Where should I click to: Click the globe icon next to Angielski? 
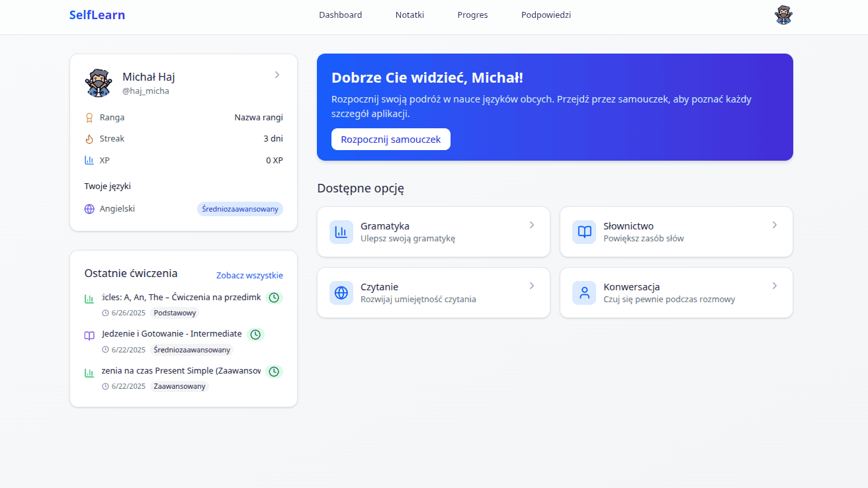[x=88, y=208]
